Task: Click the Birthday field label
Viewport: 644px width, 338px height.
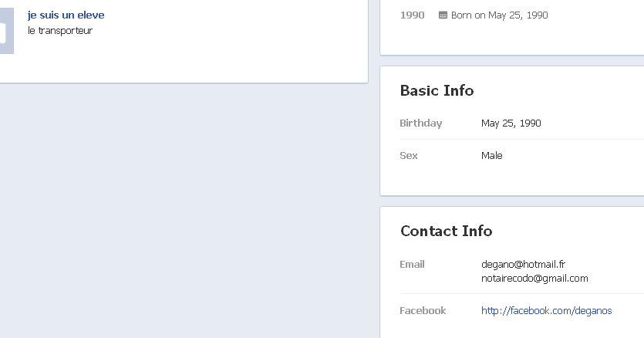Action: tap(420, 123)
